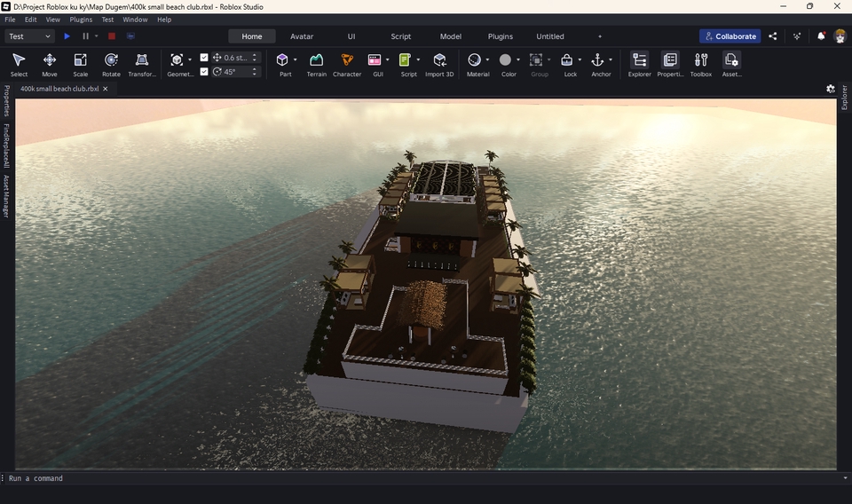Click the Collaborate button
This screenshot has width=852, height=504.
[730, 36]
